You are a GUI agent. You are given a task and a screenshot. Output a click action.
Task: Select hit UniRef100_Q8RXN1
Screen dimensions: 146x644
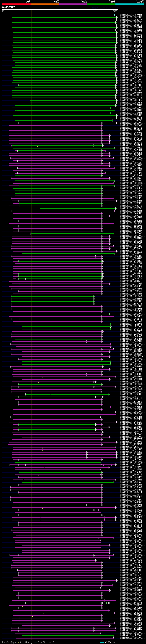pos(131,366)
